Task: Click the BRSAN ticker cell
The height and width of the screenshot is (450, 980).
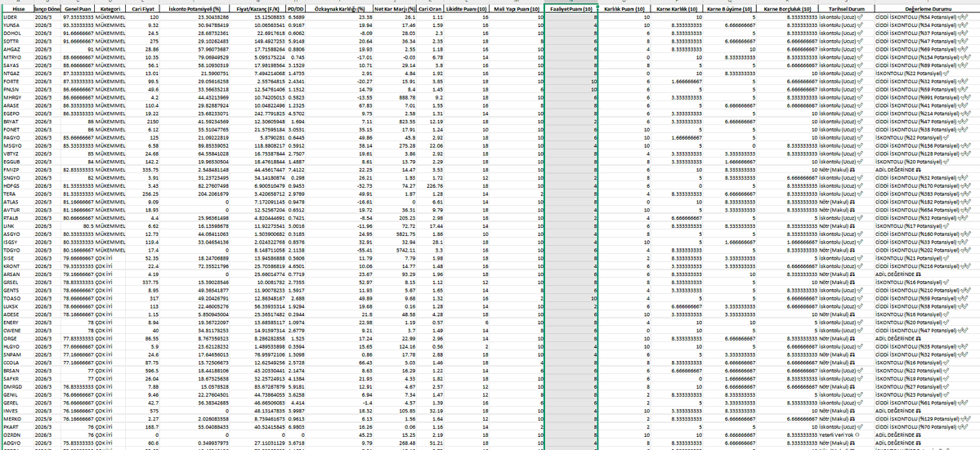Action: point(17,371)
